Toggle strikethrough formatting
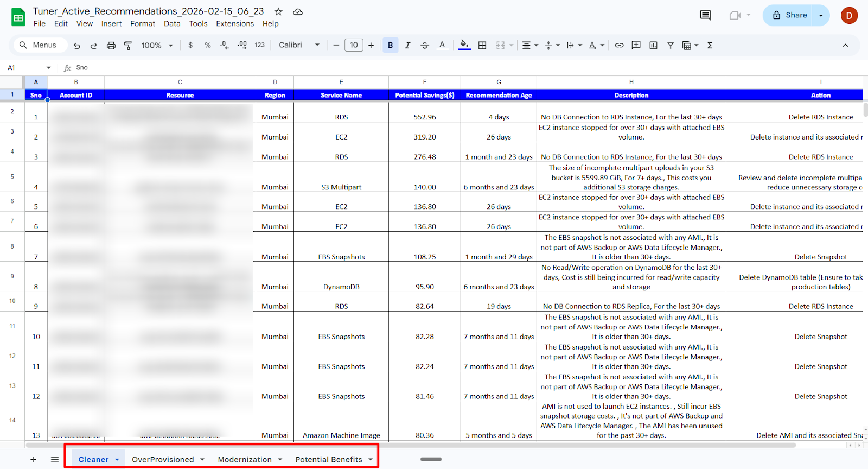Viewport: 868px width, 469px height. [x=425, y=46]
